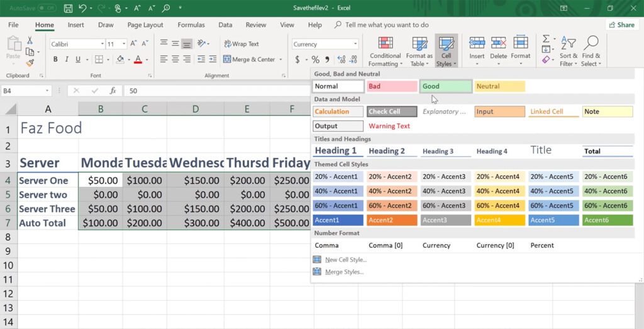Open Conditional Formatting icon
The image size is (644, 329).
(386, 43)
